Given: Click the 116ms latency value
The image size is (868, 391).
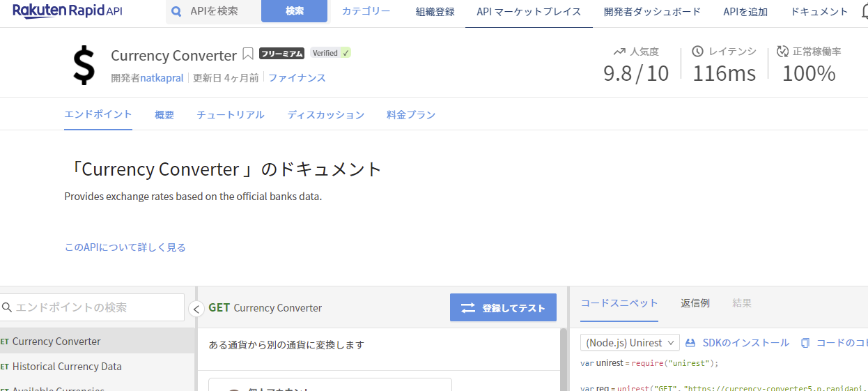Looking at the screenshot, I should point(724,72).
